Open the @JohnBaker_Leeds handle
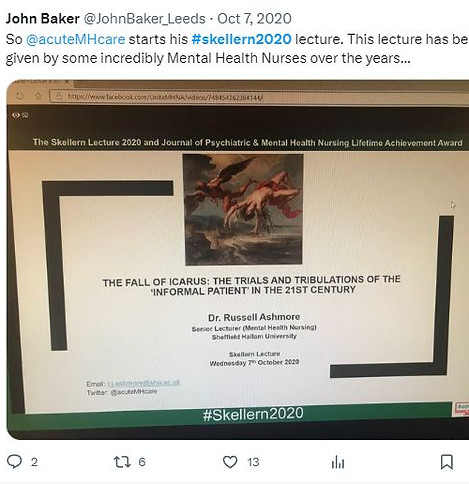The image size is (469, 484). [144, 19]
